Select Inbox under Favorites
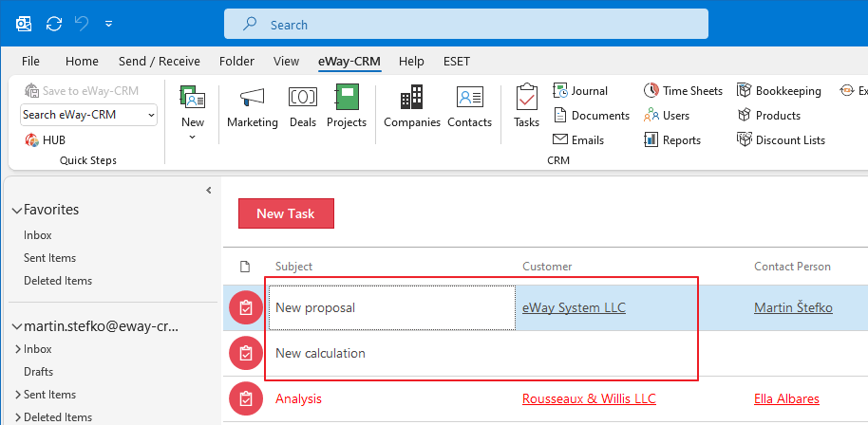This screenshot has height=425, width=868. tap(38, 235)
